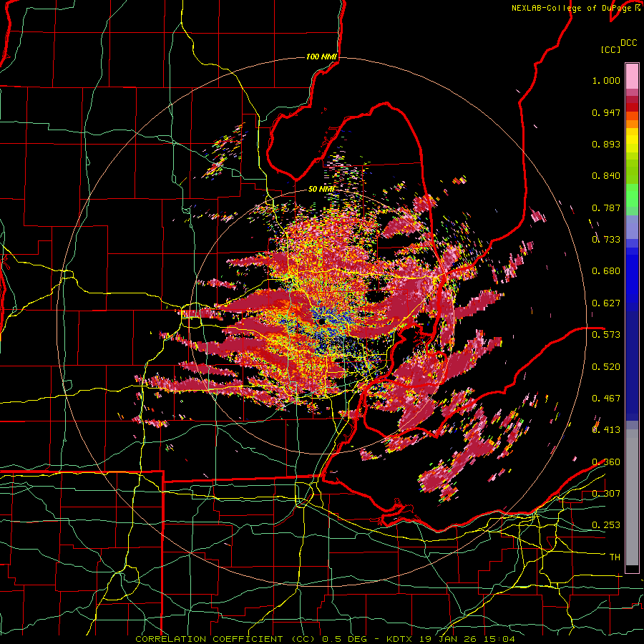Select the light pink segment of color bar
Image resolution: width=644 pixels, height=644 pixels.
(632, 76)
